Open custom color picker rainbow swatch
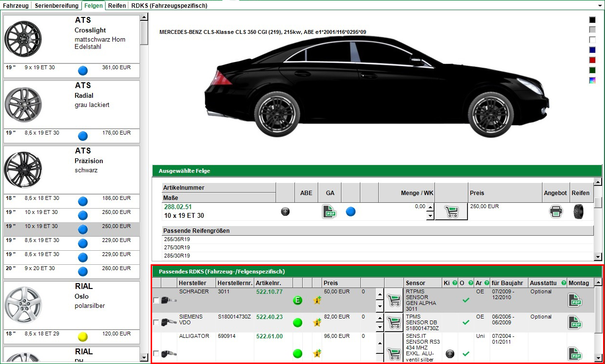Viewport: 605px width, 364px height. point(592,80)
